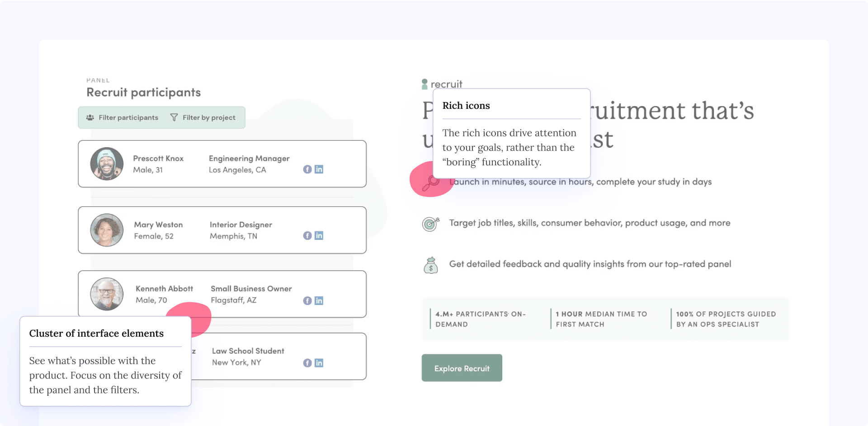Click the recruit logo icon
Viewport: 868px width, 426px height.
click(425, 84)
